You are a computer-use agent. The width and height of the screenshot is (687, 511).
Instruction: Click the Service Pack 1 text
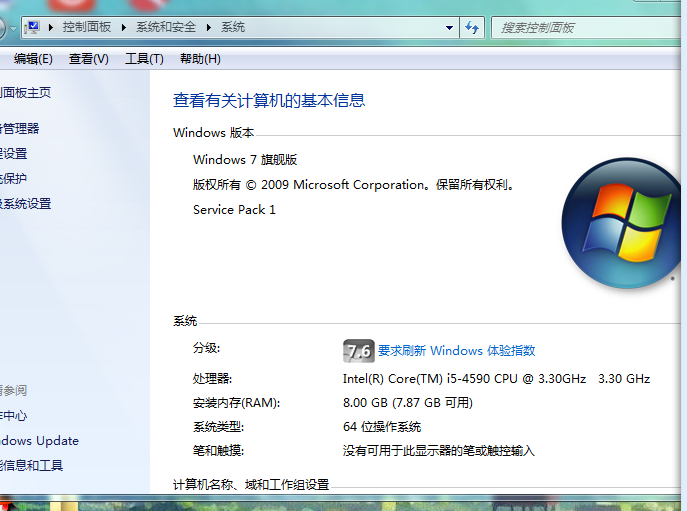point(234,210)
